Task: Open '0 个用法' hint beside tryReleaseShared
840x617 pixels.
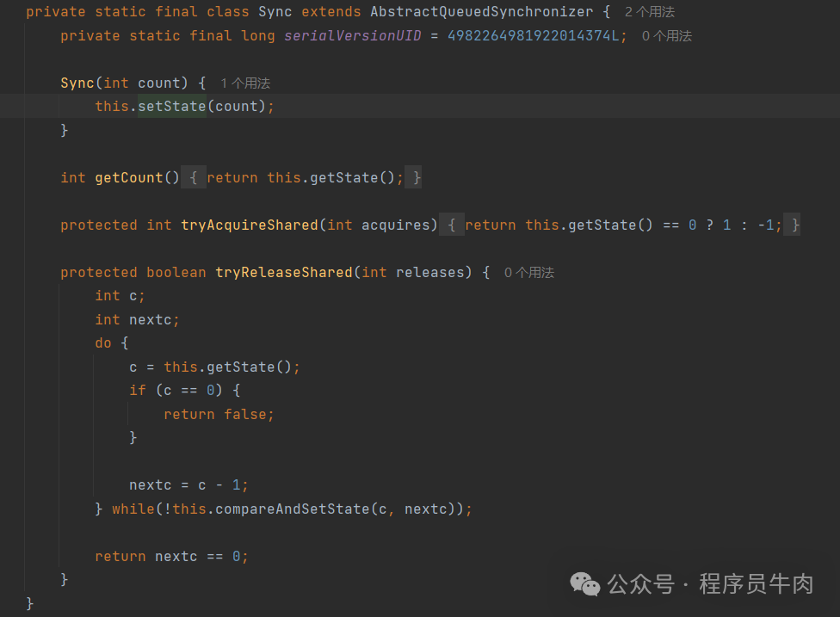Action: pos(529,273)
